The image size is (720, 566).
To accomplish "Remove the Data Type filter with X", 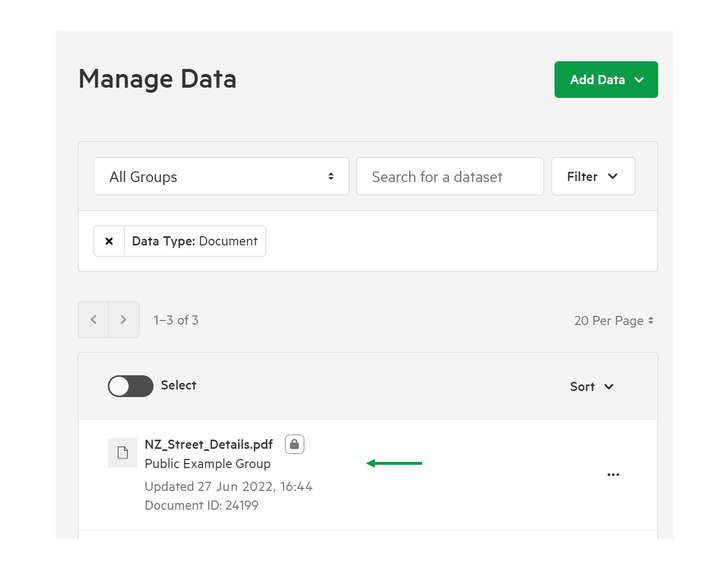I will [x=109, y=241].
